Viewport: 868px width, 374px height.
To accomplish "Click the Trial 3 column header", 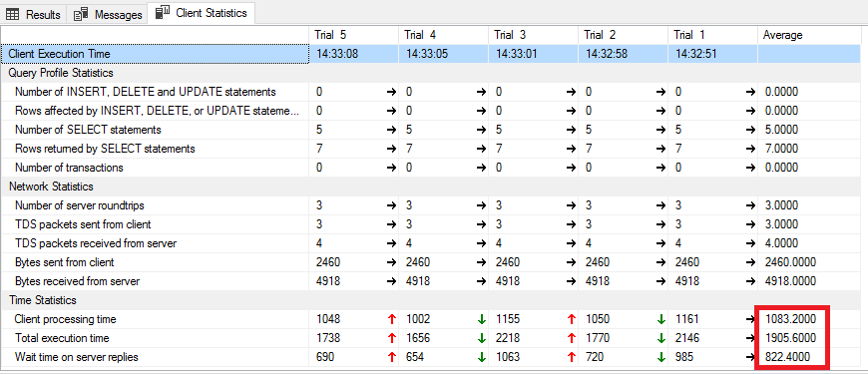I will point(510,35).
